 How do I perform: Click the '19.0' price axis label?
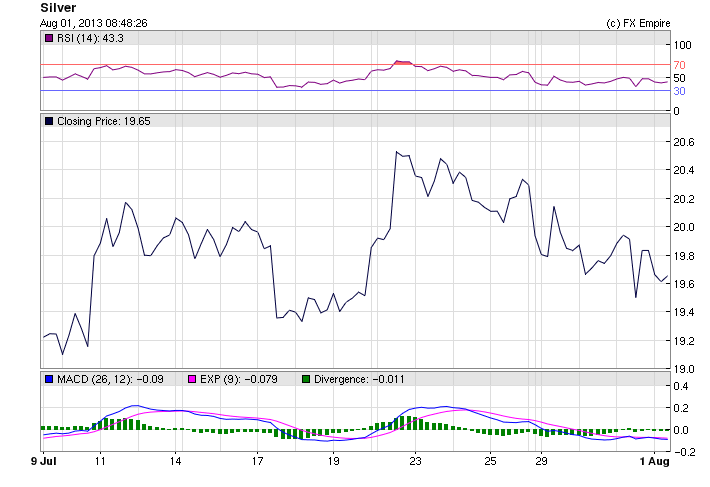(x=683, y=369)
